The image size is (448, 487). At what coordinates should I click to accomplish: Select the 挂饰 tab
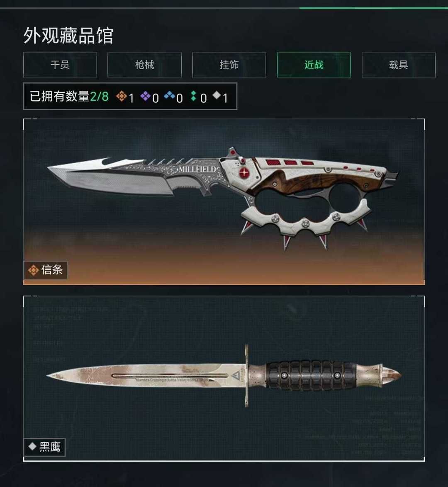[x=229, y=65]
